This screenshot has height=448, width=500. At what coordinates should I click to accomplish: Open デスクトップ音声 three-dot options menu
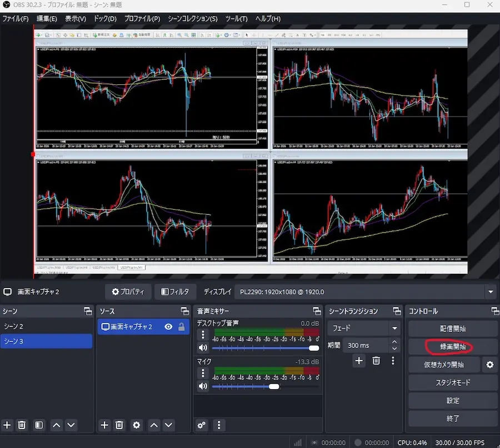pos(203,335)
